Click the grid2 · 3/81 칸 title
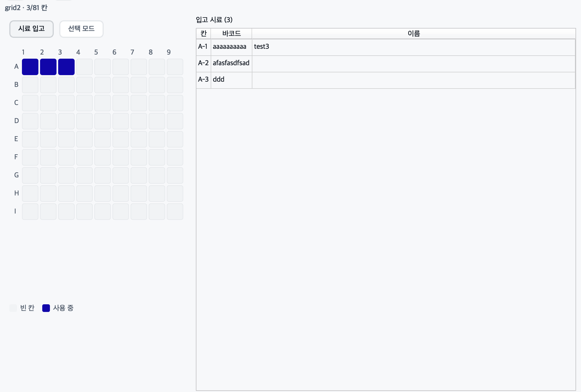Image resolution: width=581 pixels, height=392 pixels. 26,8
